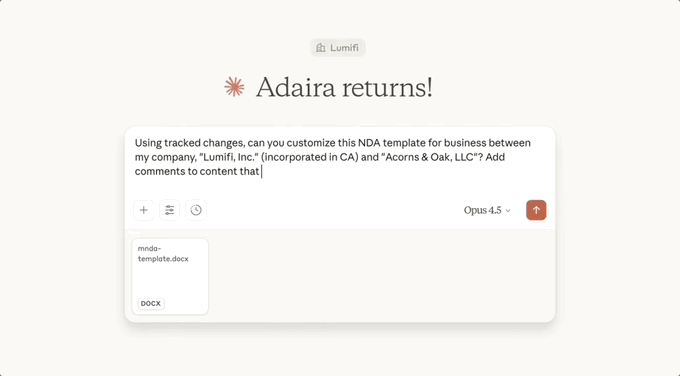Open the Opus 4.5 model selector
This screenshot has width=680, height=376.
487,210
